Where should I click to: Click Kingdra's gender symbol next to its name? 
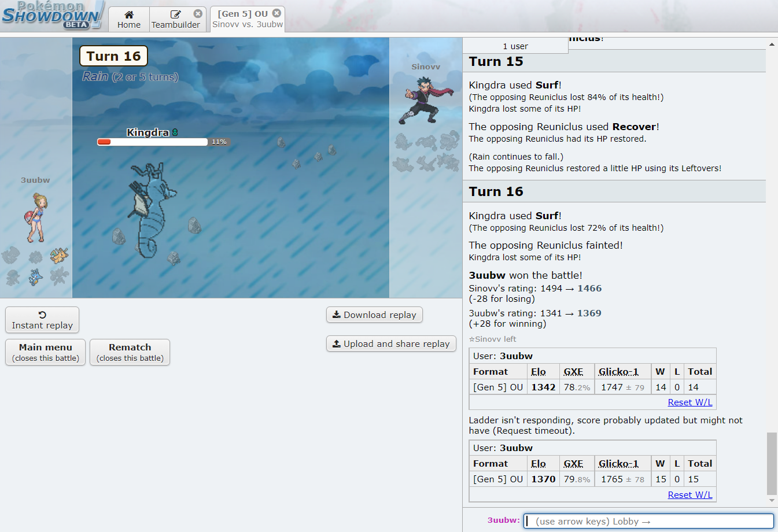[175, 132]
